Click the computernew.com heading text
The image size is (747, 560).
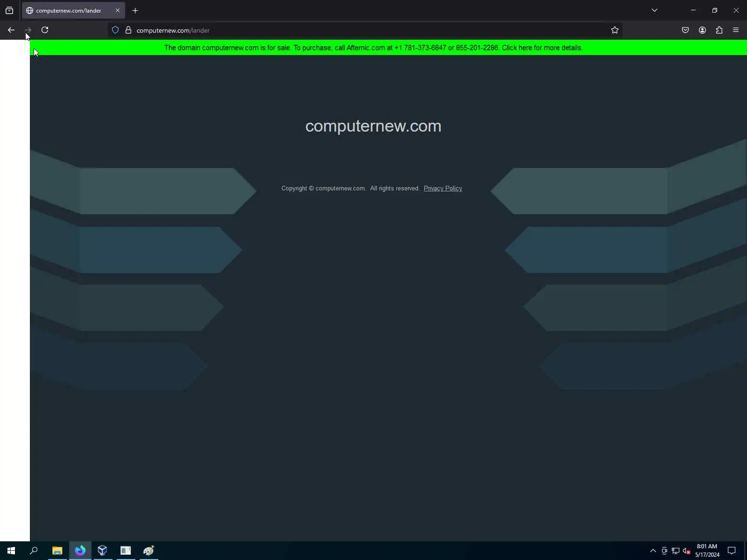[373, 126]
